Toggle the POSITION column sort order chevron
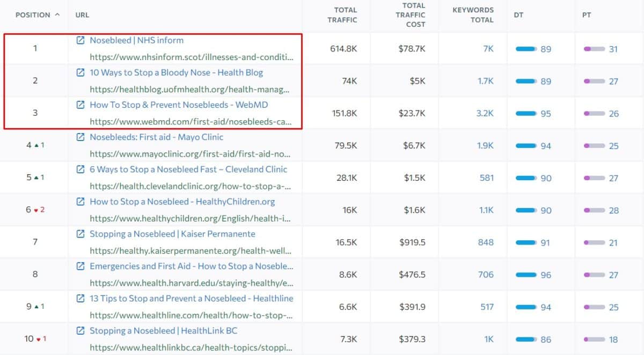 [57, 15]
